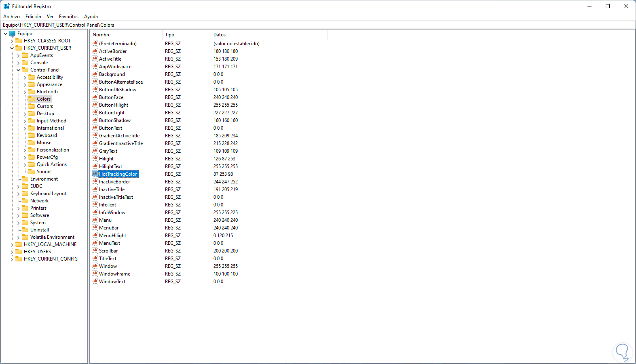
Task: Select the GradientActiveTitle value name
Action: pos(119,136)
